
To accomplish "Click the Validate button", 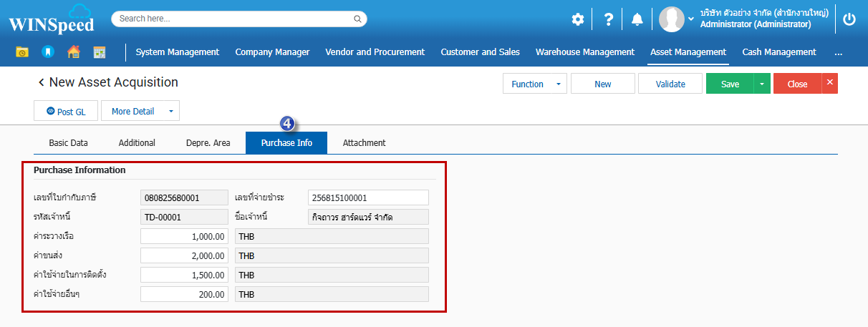I will point(670,84).
